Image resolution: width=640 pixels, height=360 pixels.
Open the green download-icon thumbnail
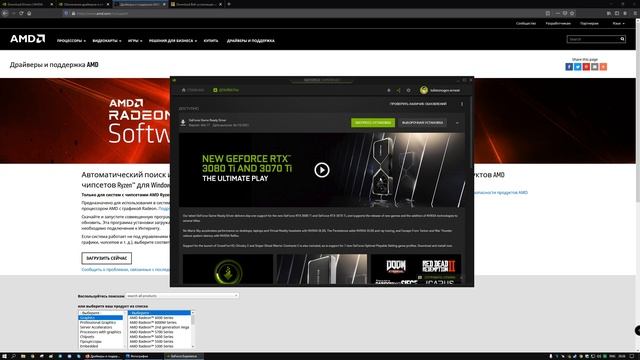(228, 269)
